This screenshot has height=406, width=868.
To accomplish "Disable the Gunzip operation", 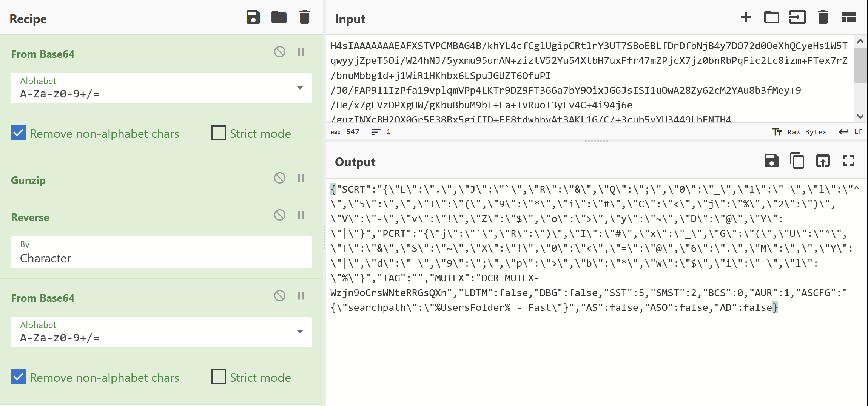I will [279, 178].
